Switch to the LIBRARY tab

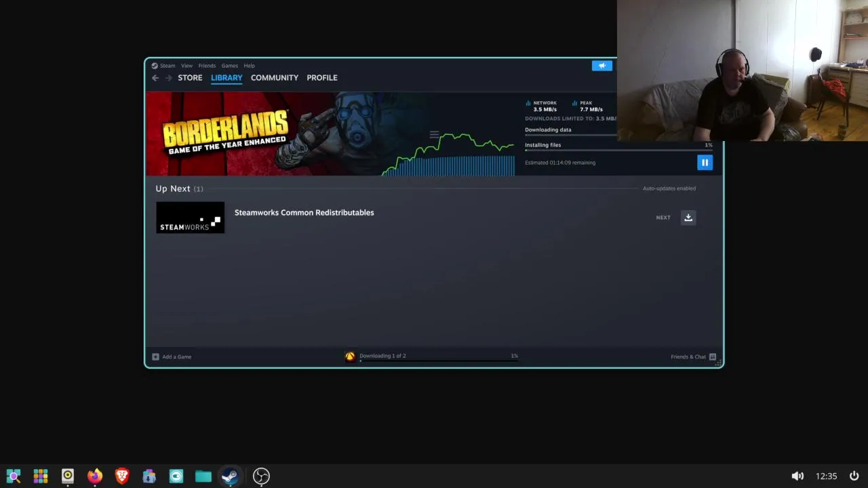[x=226, y=78]
